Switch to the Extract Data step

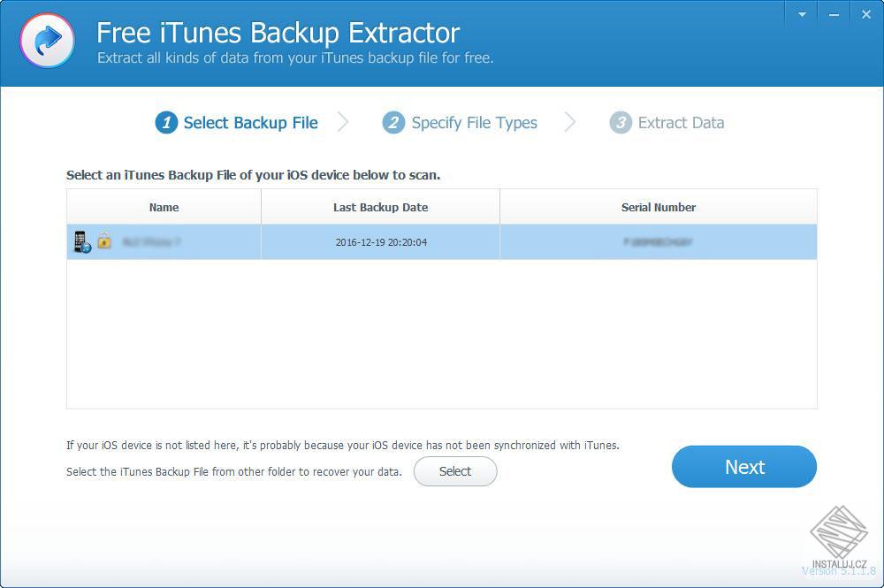pos(681,123)
